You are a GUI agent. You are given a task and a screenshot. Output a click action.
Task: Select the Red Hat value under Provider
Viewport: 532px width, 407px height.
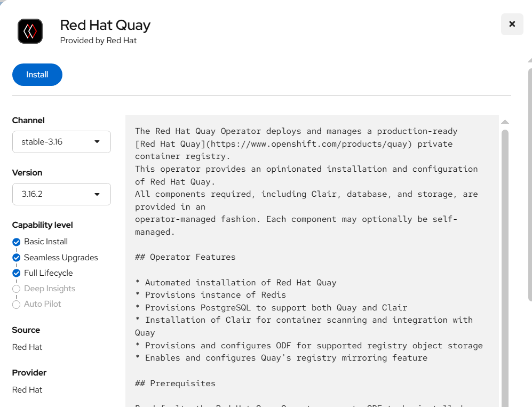click(x=27, y=390)
